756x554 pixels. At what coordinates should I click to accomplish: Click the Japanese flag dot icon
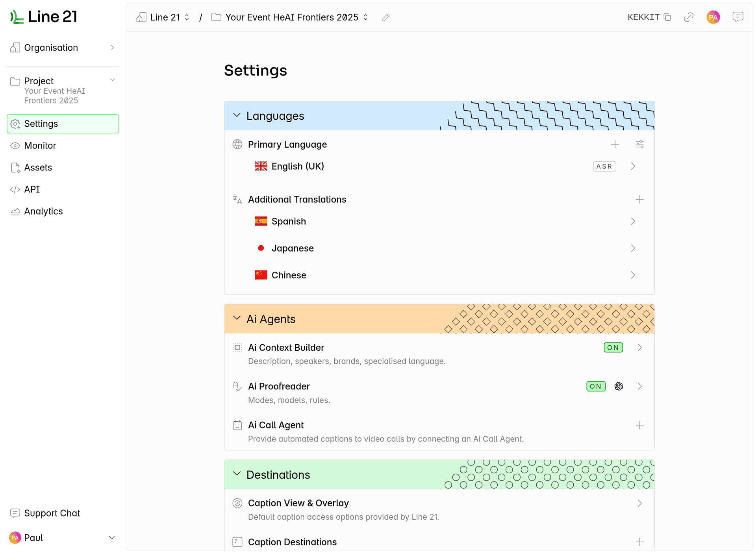coord(261,248)
